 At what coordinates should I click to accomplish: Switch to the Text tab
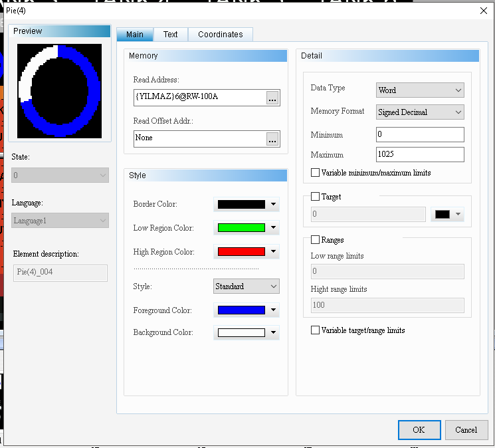coord(171,35)
